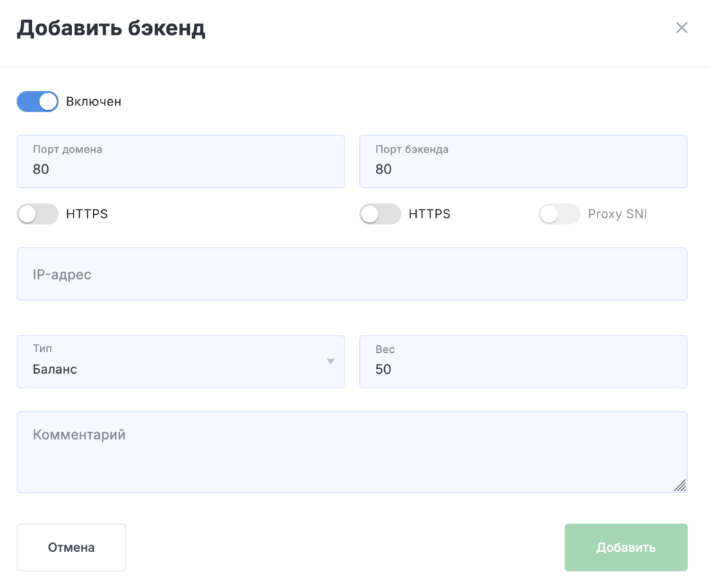The height and width of the screenshot is (588, 710).
Task: Grab the Комментарий textarea resize handle
Action: click(679, 485)
